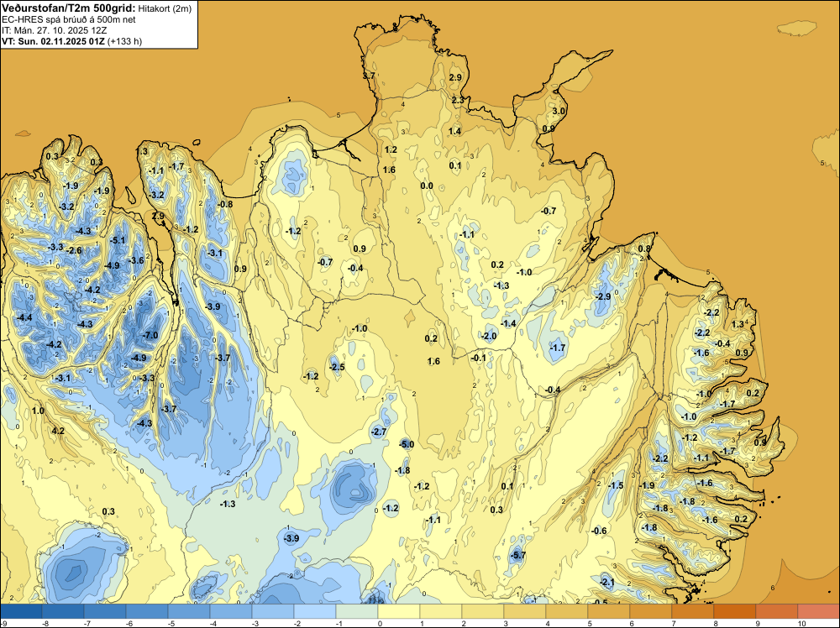Screen dimensions: 840x628
Task: Click the -5.1 temperature reading
Action: tap(118, 240)
